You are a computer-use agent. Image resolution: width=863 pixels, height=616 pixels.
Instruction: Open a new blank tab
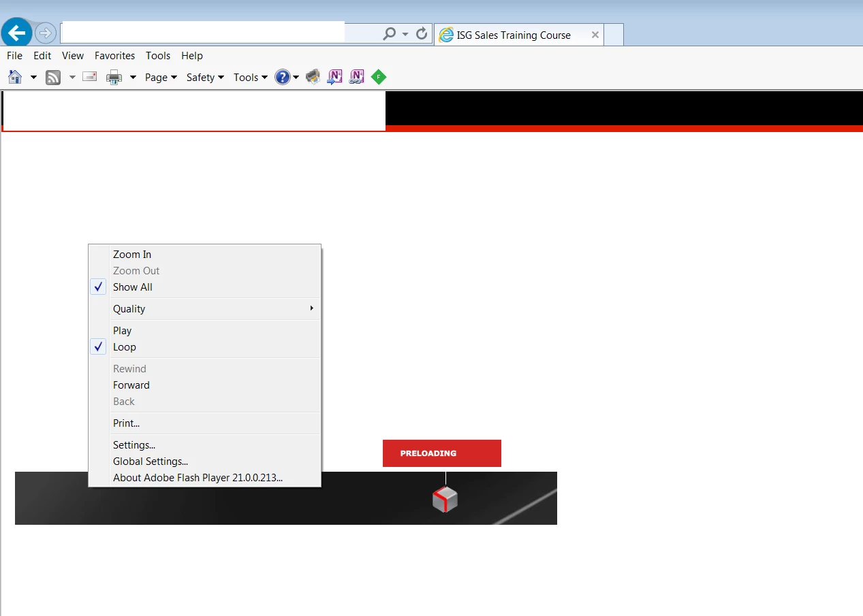[x=614, y=35]
